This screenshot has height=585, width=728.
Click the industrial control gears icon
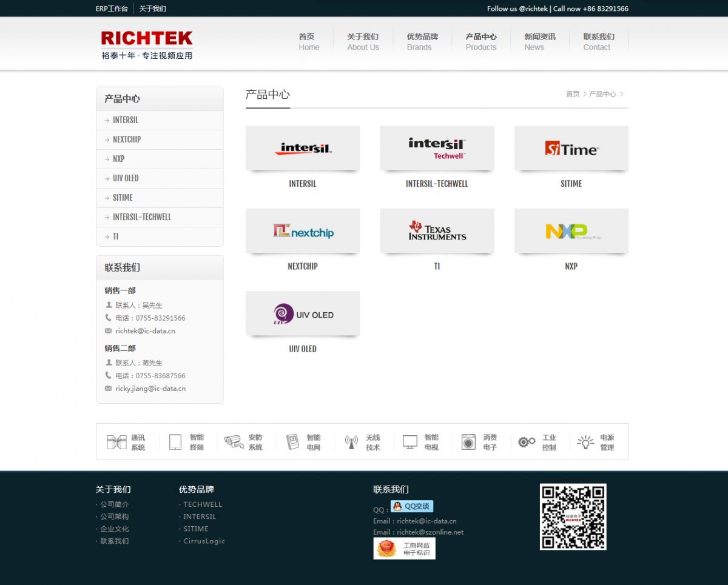coord(527,442)
